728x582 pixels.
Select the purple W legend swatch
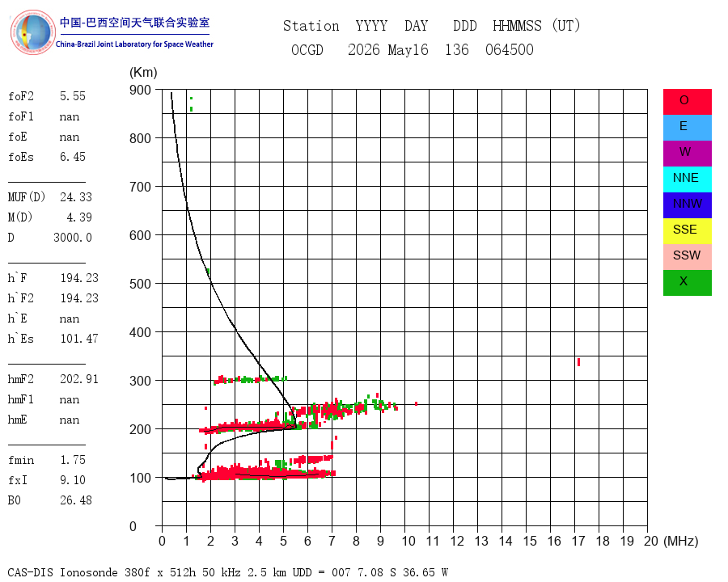tap(687, 153)
